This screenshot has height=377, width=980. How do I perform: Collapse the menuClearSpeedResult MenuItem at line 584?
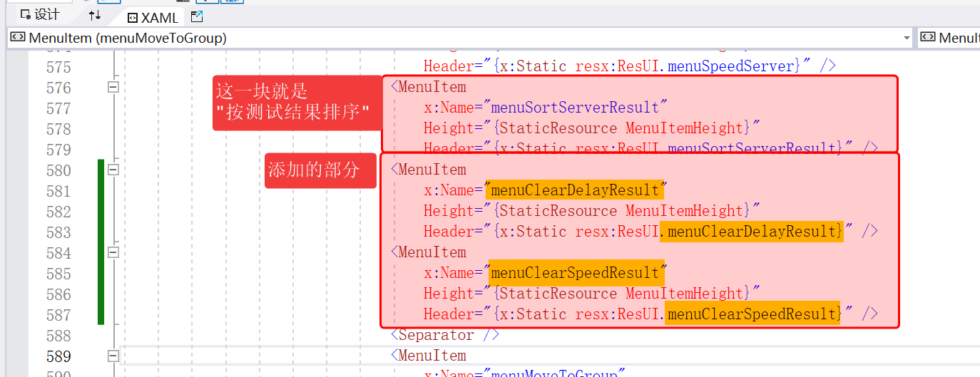pyautogui.click(x=113, y=252)
